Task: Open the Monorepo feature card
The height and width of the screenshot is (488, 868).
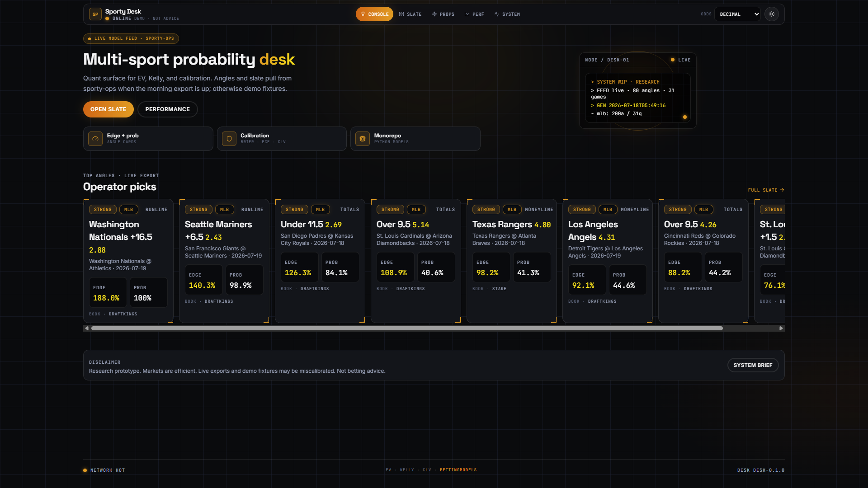Action: click(415, 139)
